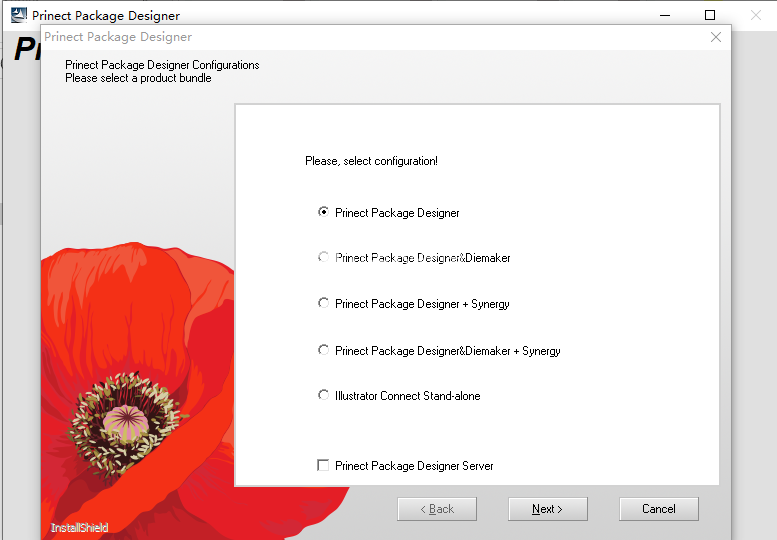Screen dimensions: 777x540
Task: Close the configuration dialog with X
Action: coord(715,37)
